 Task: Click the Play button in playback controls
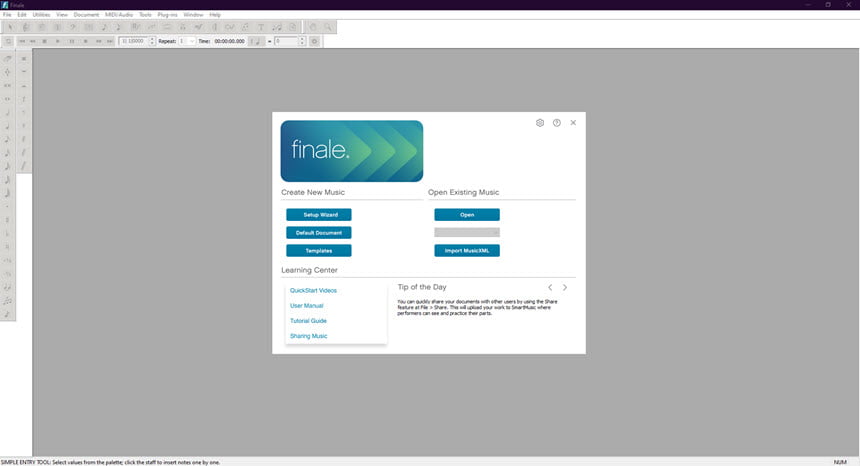58,41
